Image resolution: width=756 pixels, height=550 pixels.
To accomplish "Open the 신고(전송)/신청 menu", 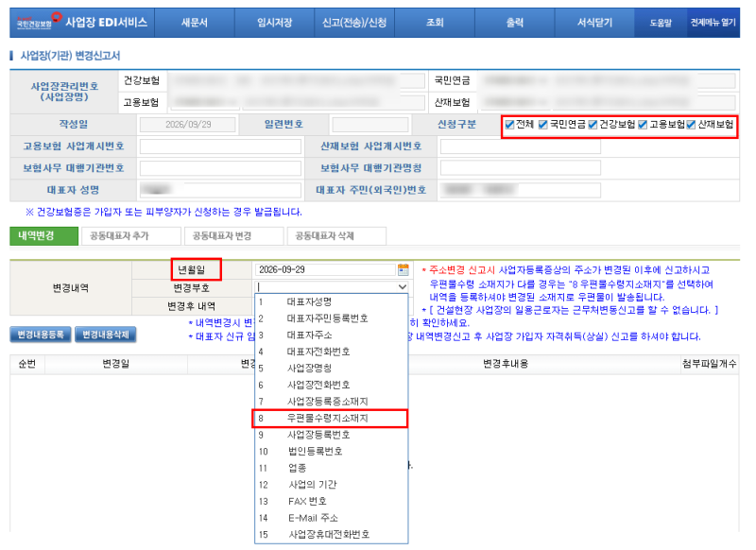I will click(354, 22).
